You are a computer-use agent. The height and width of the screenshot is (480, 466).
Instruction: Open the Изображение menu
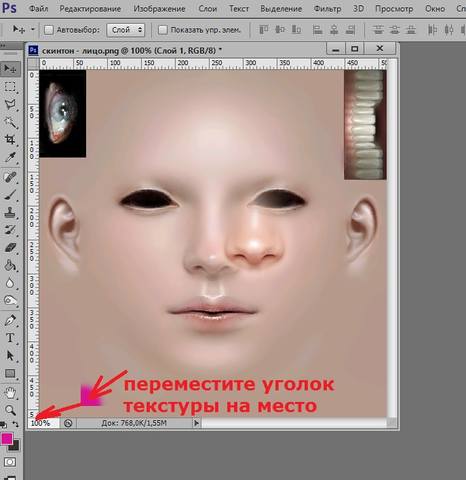click(x=159, y=9)
